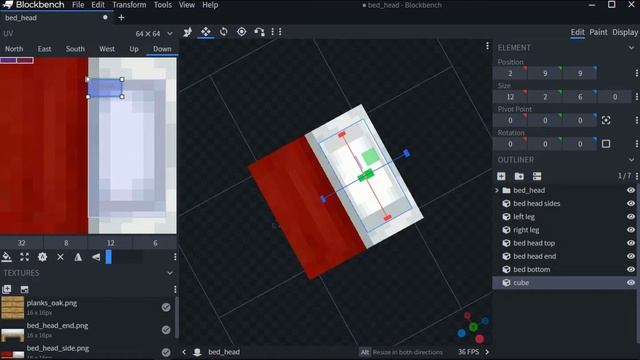The height and width of the screenshot is (360, 640).
Task: Click the status bar left arrow
Action: pos(184,352)
